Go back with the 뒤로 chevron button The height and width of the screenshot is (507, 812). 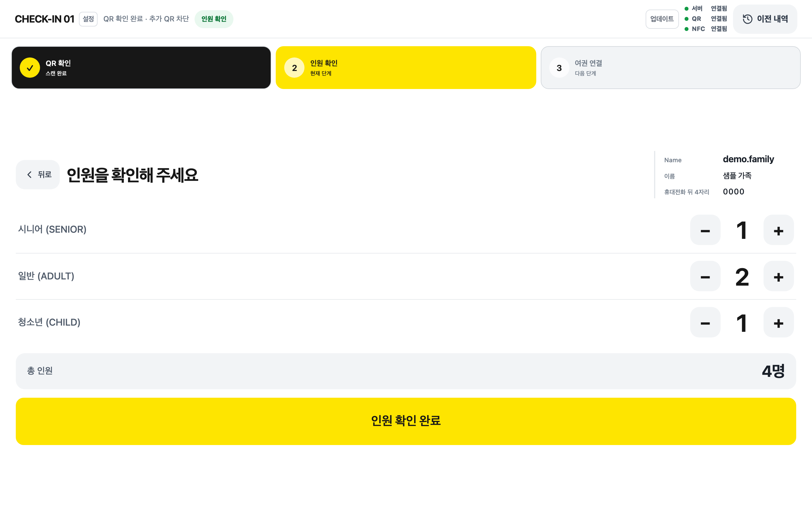(37, 174)
